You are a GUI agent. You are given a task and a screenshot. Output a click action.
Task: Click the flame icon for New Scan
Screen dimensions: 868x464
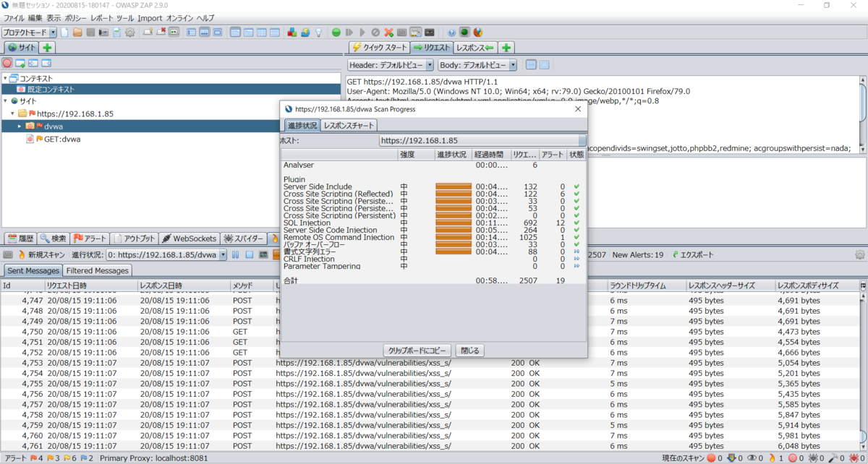(21, 254)
